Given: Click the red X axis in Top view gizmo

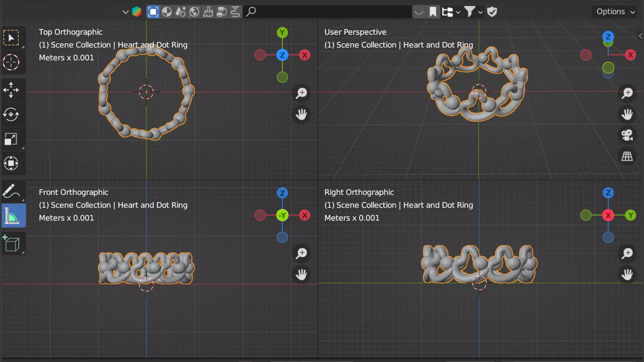Looking at the screenshot, I should coord(305,55).
